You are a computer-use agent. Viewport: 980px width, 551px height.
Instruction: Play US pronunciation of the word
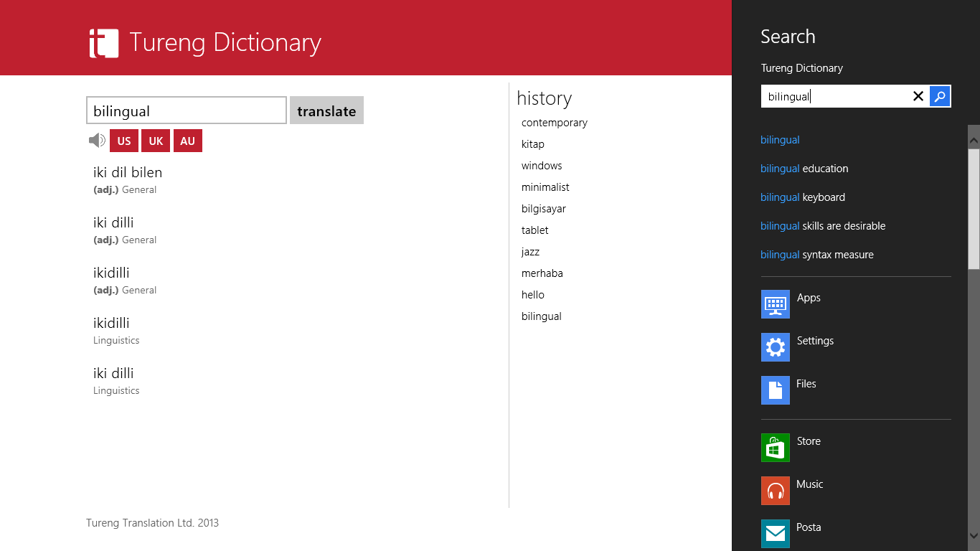124,141
